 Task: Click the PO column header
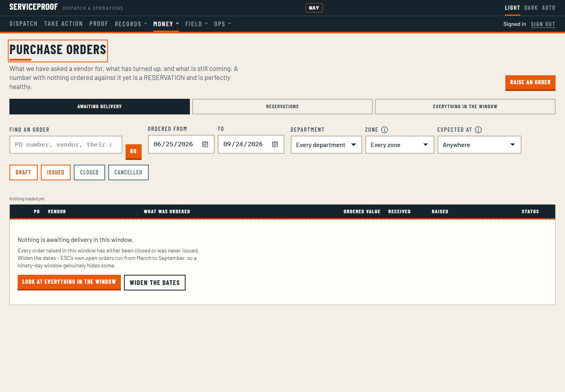point(37,212)
